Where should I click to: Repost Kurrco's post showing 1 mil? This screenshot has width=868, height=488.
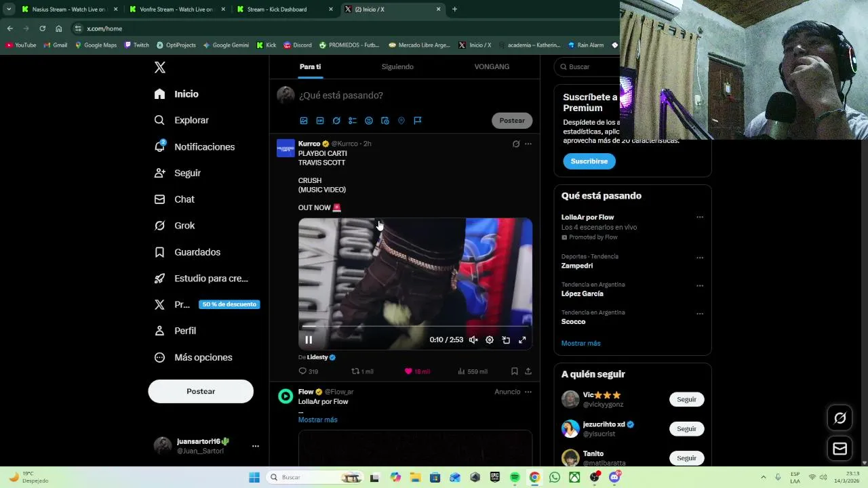coord(362,371)
